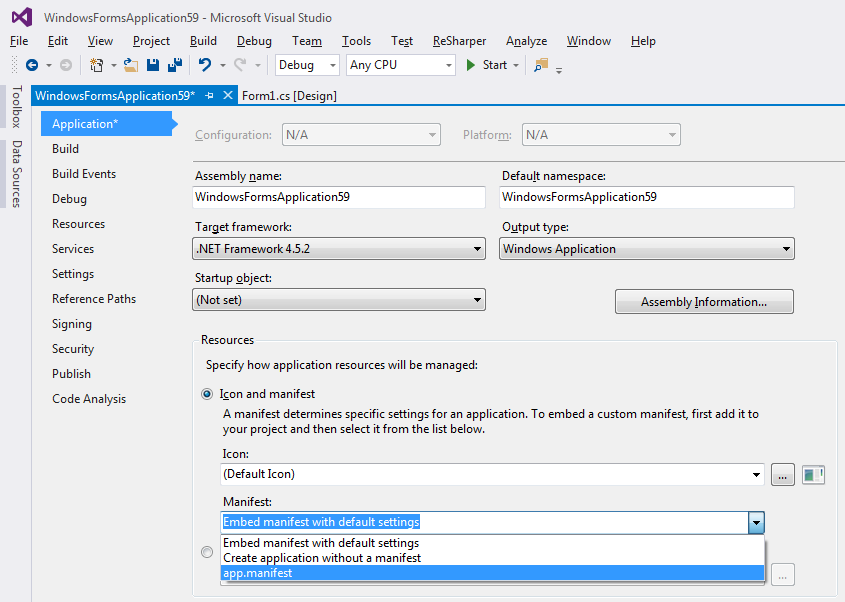Click the Assembly name input field
This screenshot has height=602, width=845.
click(x=339, y=197)
